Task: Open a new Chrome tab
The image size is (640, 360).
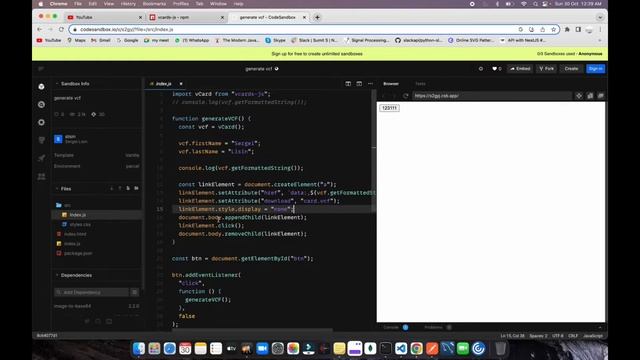Action: 317,17
